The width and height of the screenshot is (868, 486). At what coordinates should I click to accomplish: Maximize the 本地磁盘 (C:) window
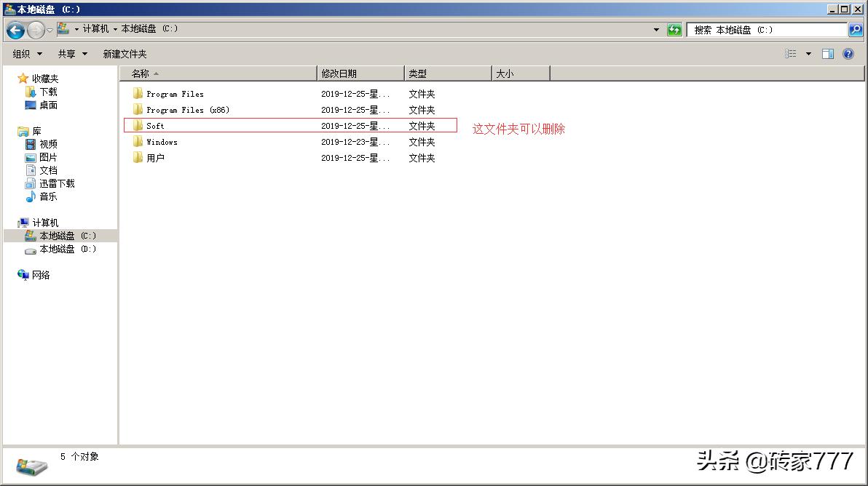coord(844,9)
